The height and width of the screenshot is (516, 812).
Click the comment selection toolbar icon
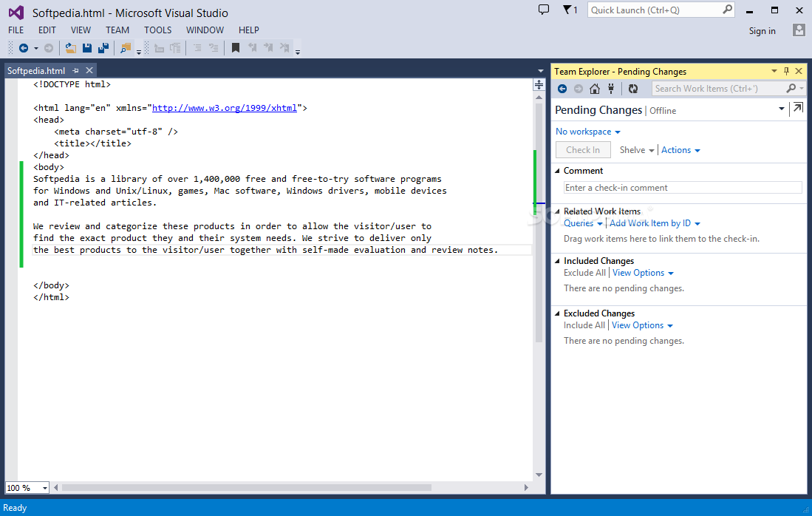coord(197,48)
